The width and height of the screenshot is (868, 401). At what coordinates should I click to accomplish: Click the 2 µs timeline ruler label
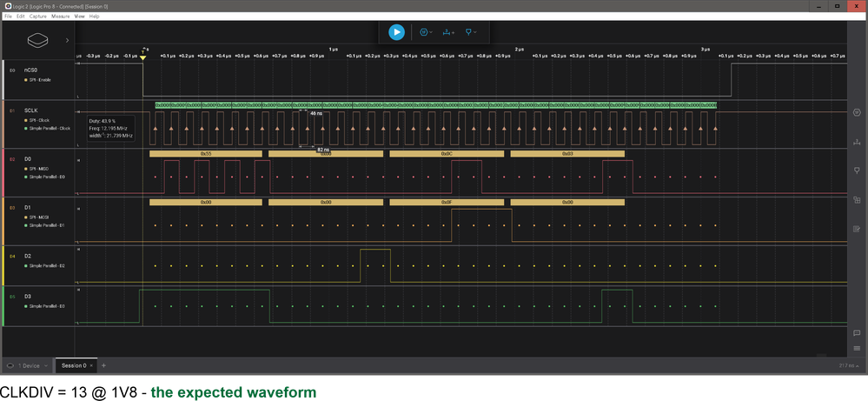pyautogui.click(x=520, y=50)
